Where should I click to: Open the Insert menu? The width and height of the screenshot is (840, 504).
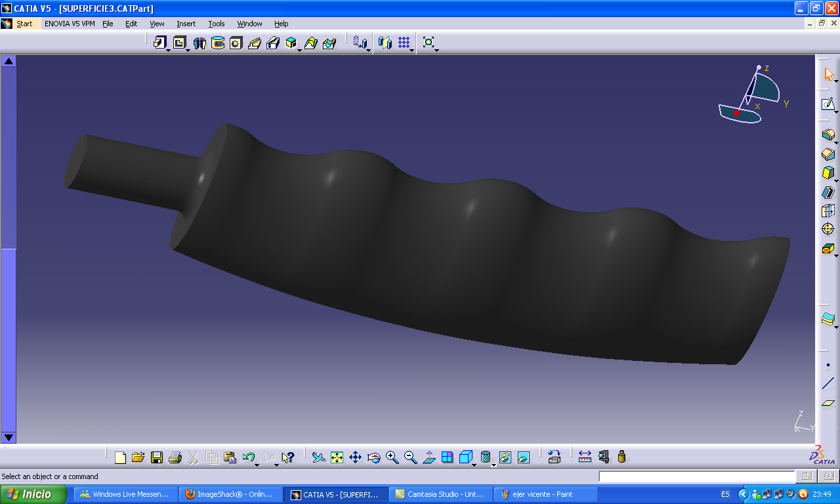(x=186, y=24)
